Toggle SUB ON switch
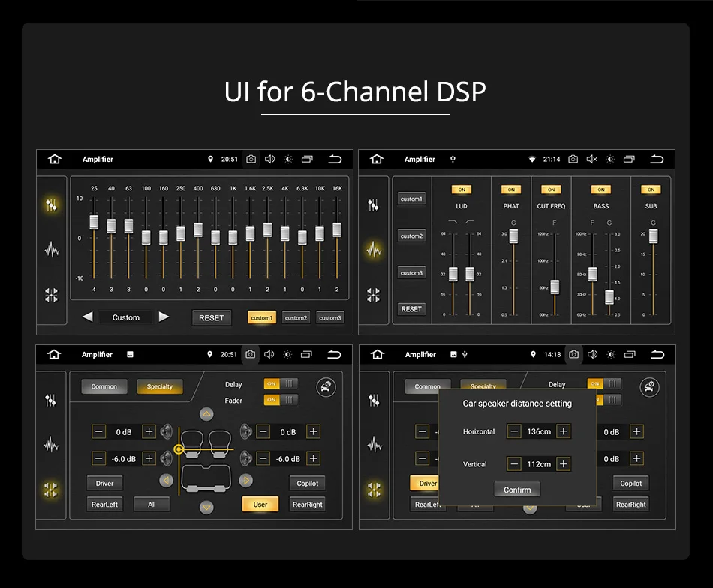 (651, 190)
